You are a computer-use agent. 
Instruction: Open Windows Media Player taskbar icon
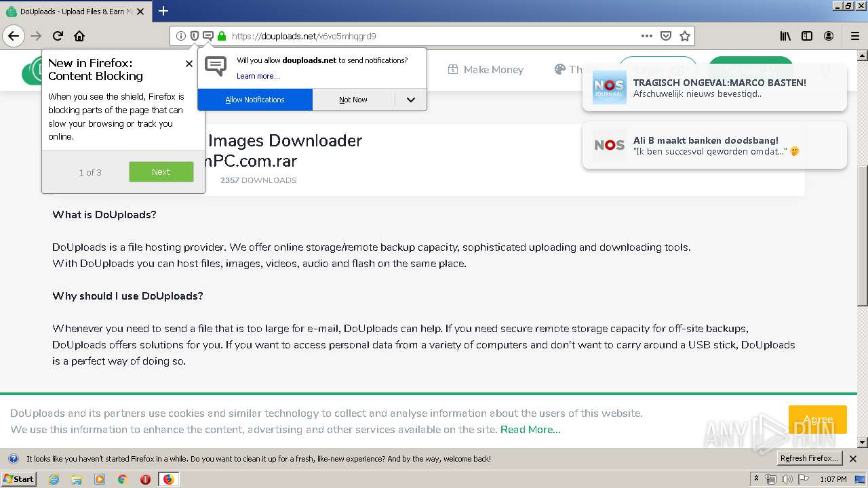(100, 479)
